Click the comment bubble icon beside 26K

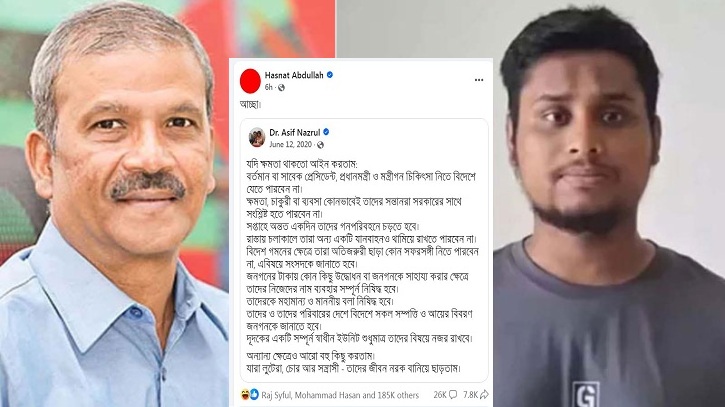pyautogui.click(x=453, y=395)
